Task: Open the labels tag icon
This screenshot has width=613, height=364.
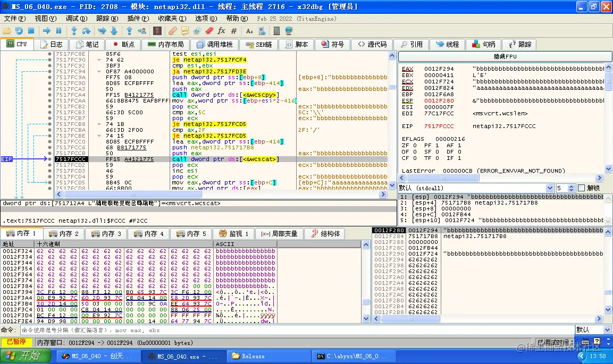Action: point(197,31)
